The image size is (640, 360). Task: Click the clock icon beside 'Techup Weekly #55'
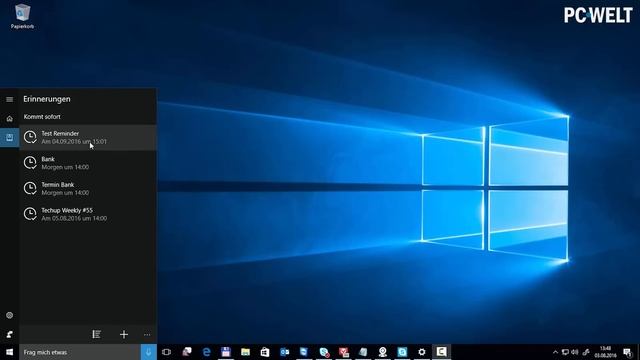click(x=30, y=214)
